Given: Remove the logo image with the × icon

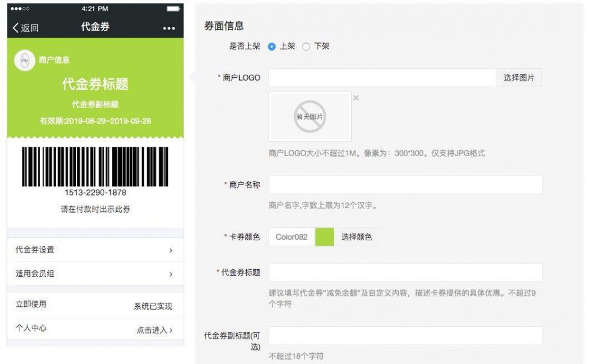Looking at the screenshot, I should pos(356,98).
